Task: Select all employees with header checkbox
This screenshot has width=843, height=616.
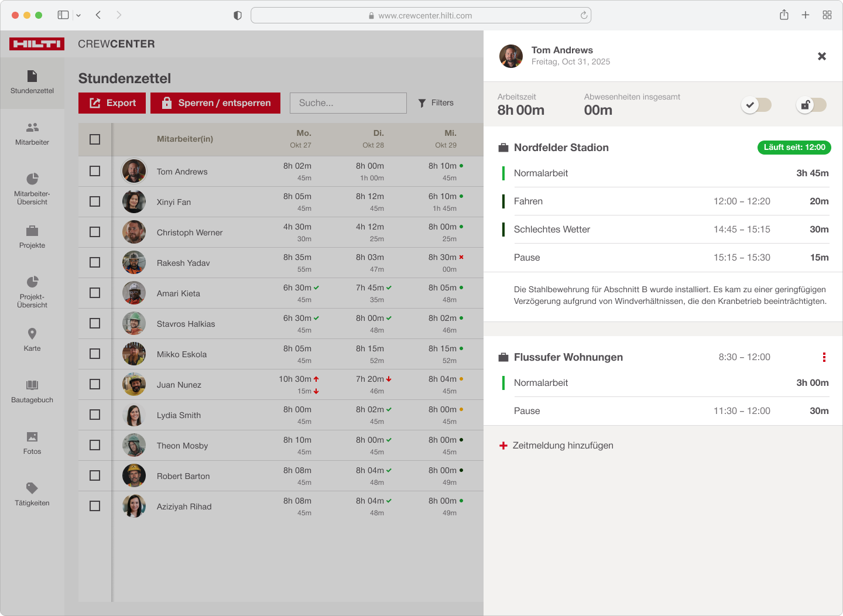Action: click(x=95, y=139)
